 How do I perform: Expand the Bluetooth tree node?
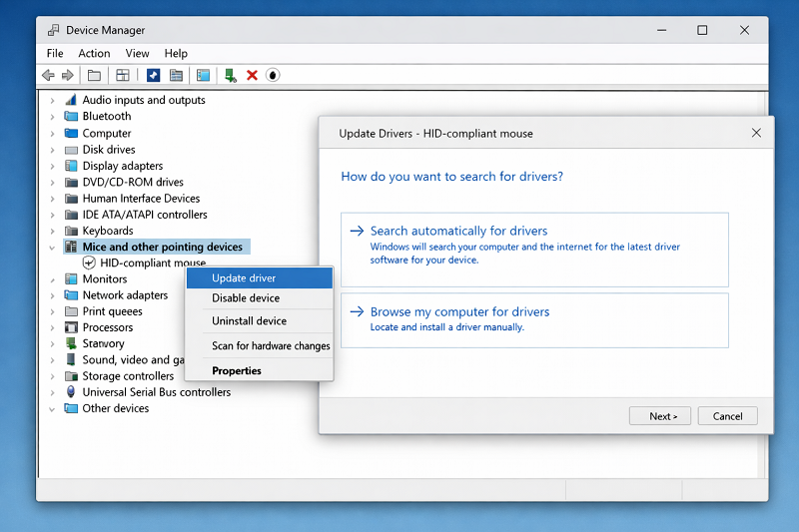[52, 117]
